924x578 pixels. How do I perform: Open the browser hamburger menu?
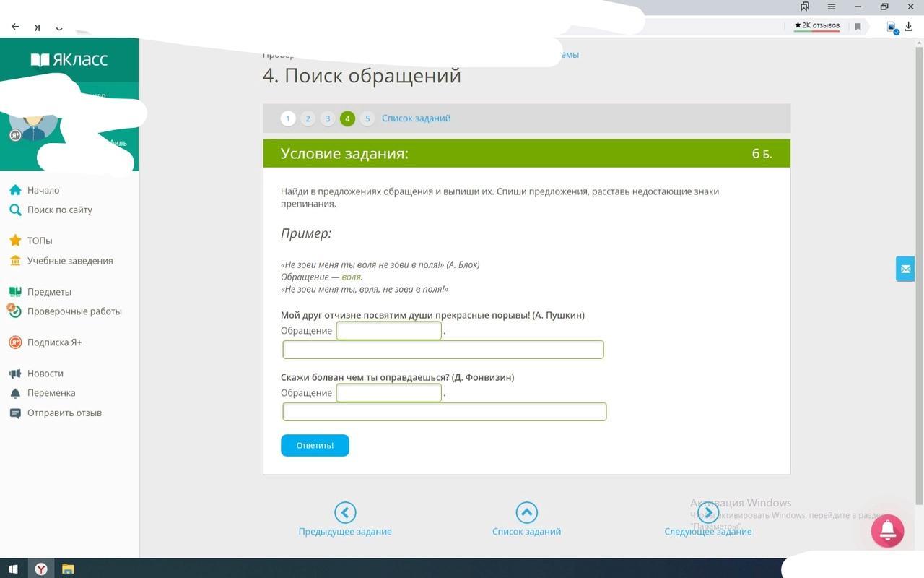pyautogui.click(x=832, y=7)
